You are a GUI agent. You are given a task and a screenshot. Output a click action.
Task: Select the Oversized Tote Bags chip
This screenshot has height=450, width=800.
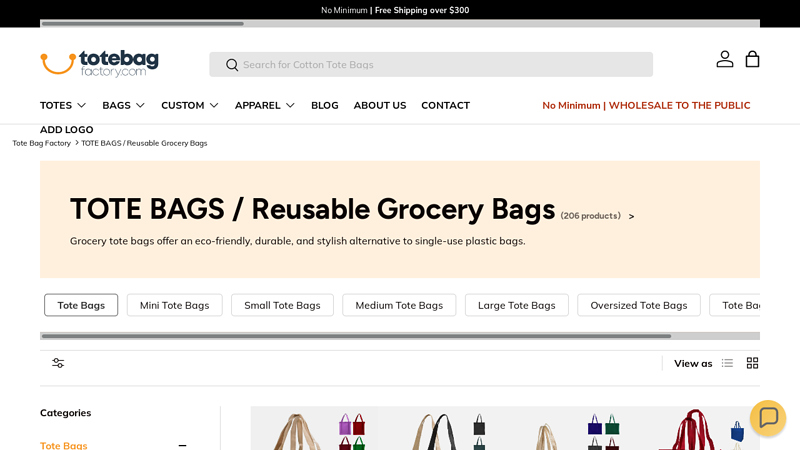click(x=639, y=305)
